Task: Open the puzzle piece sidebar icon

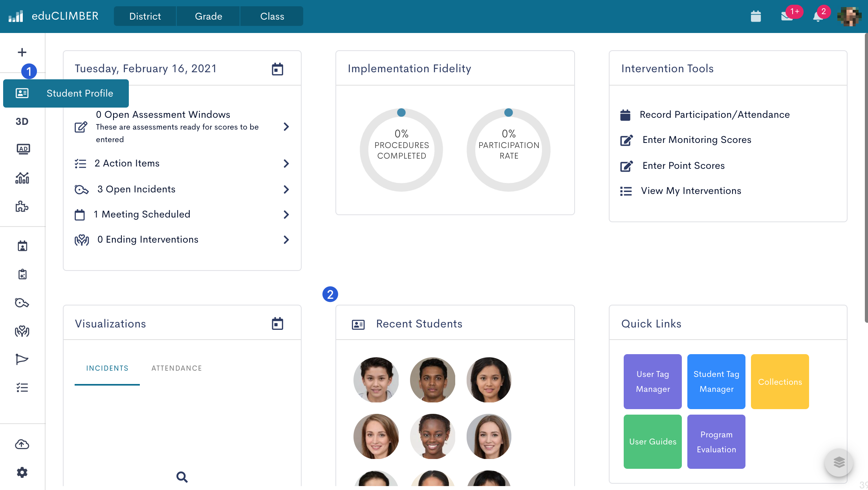Action: [22, 206]
